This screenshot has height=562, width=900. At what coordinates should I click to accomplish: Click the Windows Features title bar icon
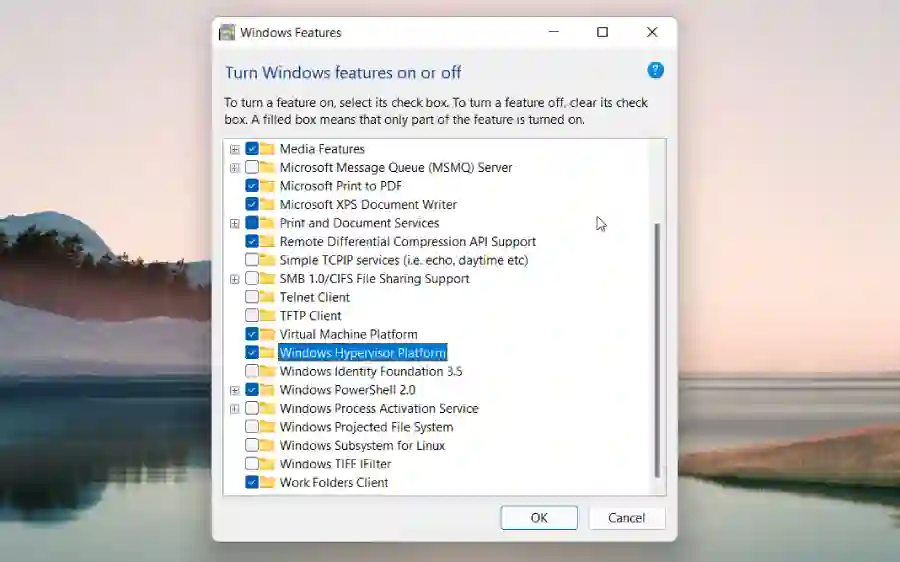[227, 32]
